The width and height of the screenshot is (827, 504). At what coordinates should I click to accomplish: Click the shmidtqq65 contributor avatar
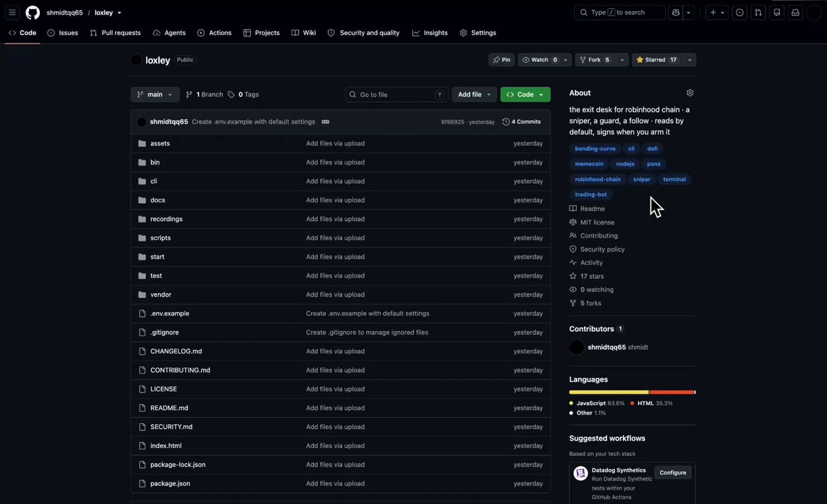point(577,347)
